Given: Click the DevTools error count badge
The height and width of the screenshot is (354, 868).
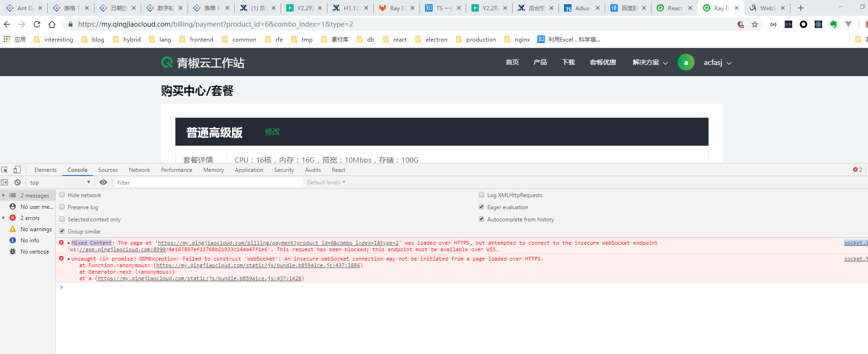Looking at the screenshot, I should click(858, 170).
